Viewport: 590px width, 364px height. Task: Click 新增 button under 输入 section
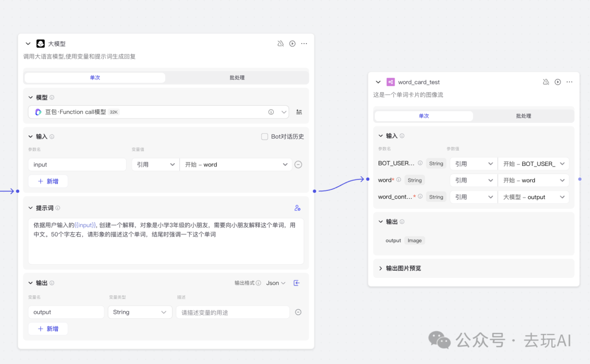pos(48,181)
